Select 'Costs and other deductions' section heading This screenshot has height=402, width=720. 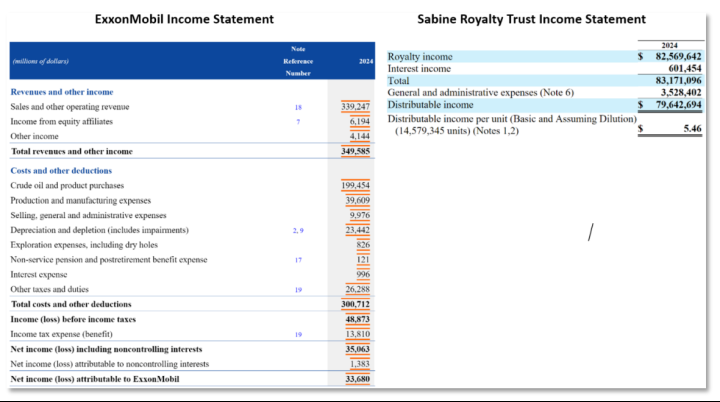[x=61, y=170]
